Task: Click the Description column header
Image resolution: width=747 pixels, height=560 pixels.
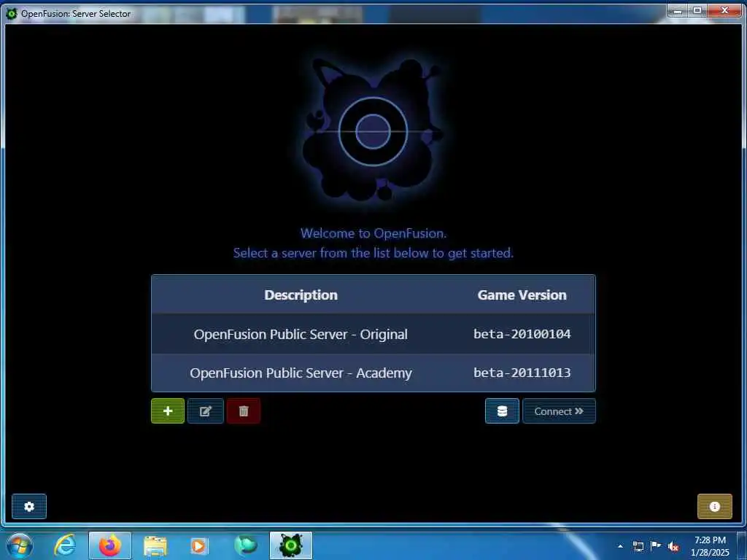Action: click(301, 295)
